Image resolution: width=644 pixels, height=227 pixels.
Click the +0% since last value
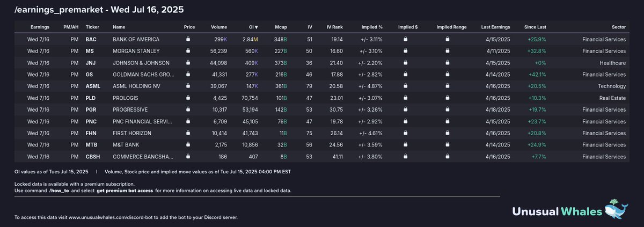[x=540, y=63]
